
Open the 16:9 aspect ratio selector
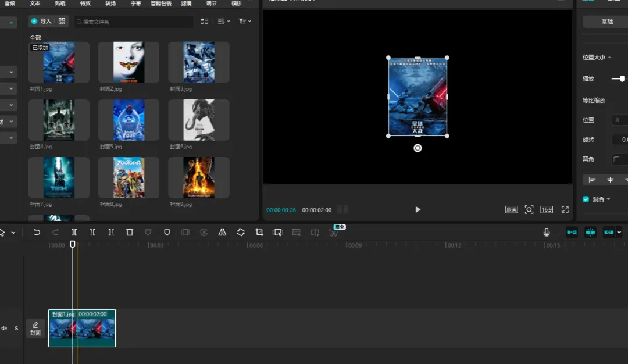click(x=547, y=209)
